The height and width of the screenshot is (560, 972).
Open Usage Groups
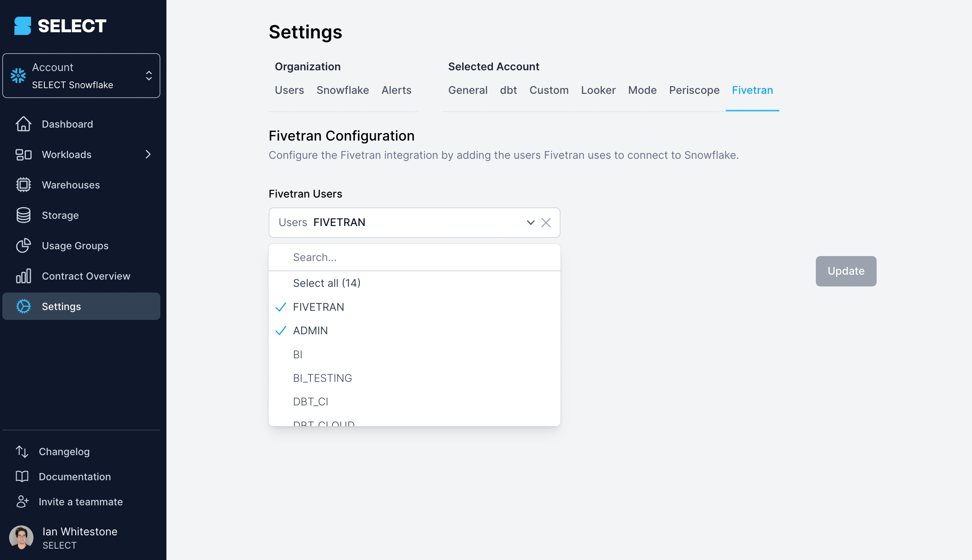point(75,245)
